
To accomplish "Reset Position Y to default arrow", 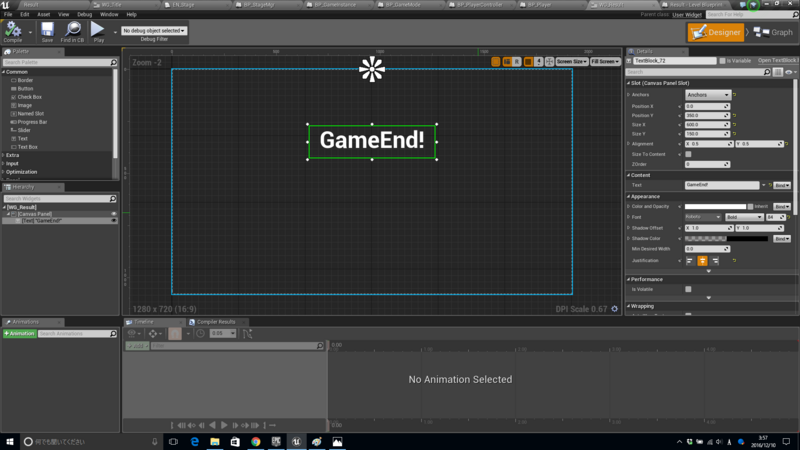I will coord(734,116).
